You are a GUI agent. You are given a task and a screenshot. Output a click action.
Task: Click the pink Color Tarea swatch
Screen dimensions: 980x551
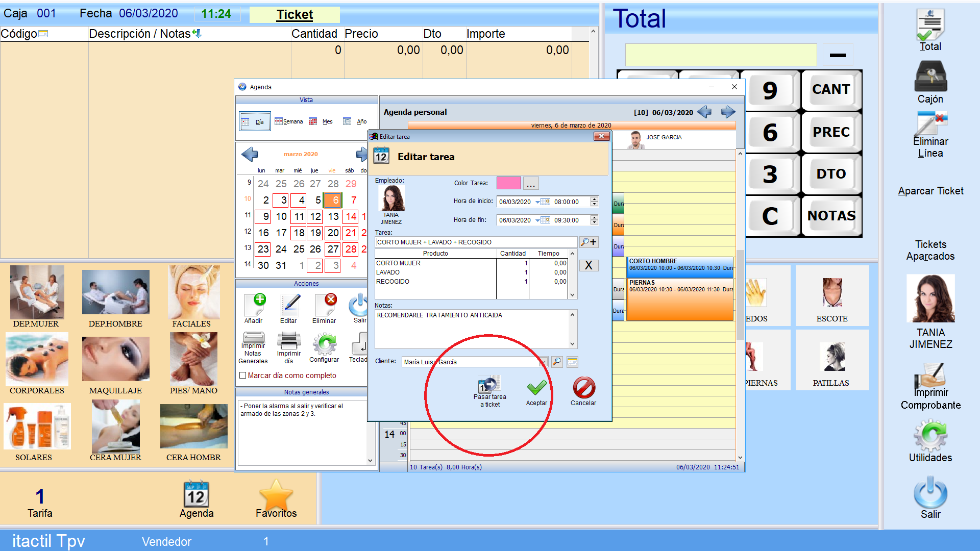pos(508,183)
